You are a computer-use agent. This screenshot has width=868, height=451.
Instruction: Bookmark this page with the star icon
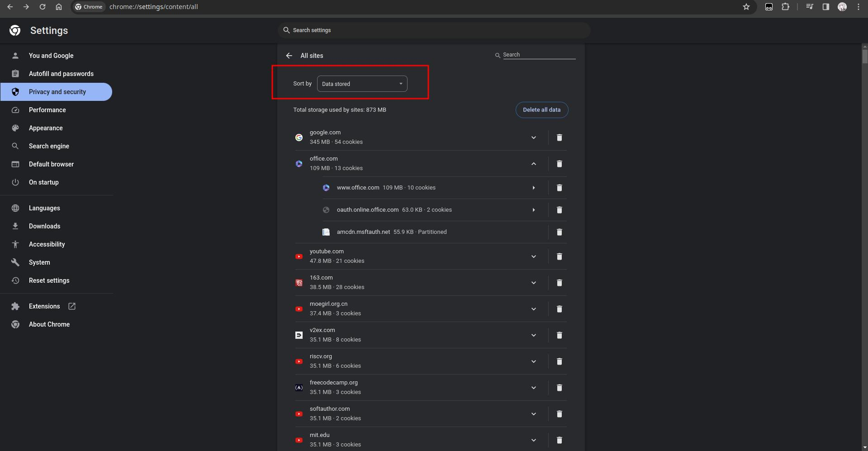746,7
